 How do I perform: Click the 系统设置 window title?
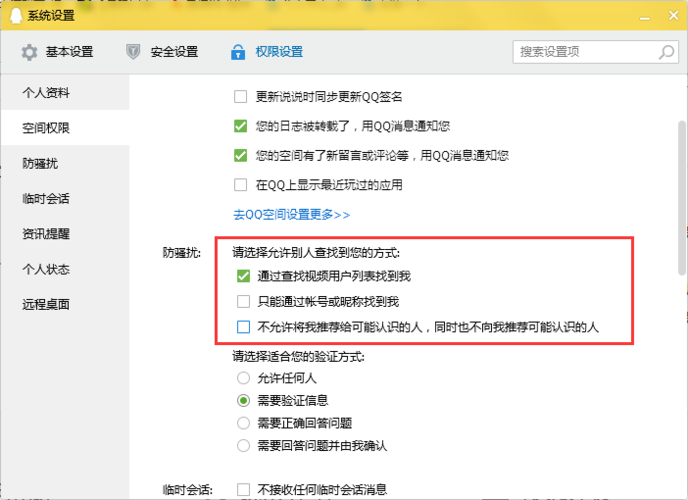point(51,16)
